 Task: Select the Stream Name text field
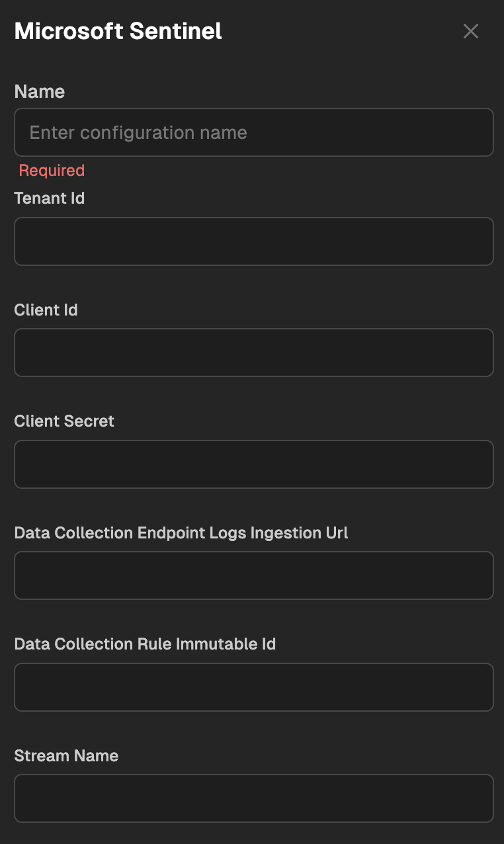pos(254,798)
